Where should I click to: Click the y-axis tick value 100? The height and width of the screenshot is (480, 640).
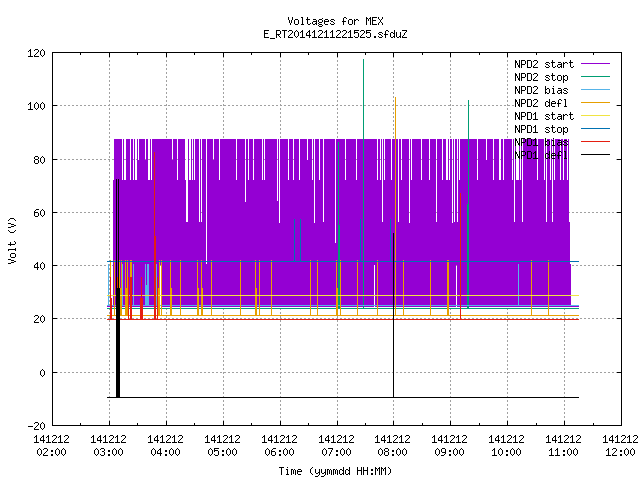click(x=36, y=106)
